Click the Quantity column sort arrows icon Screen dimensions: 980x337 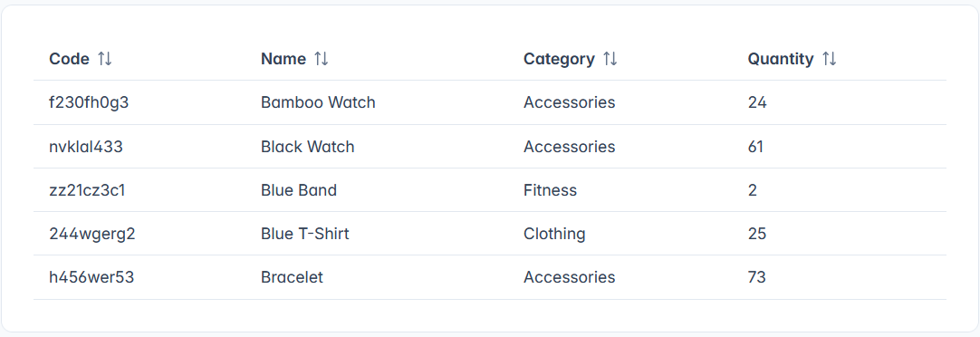829,59
